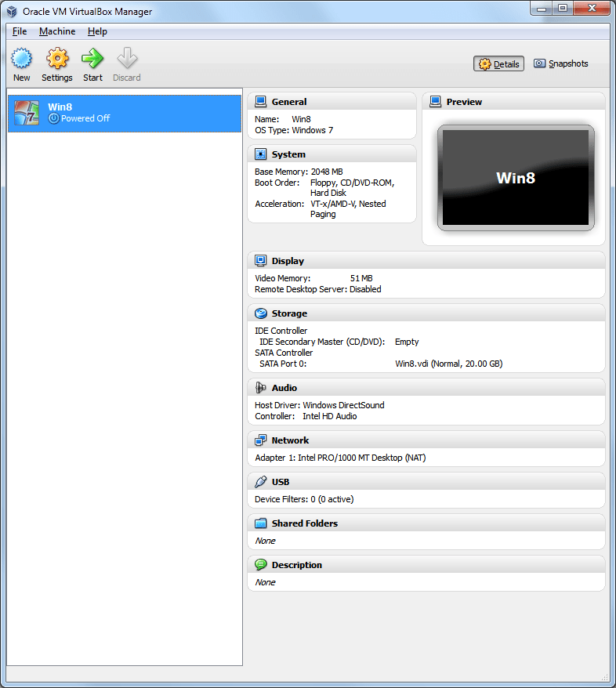Click the Network section adapters icon
The height and width of the screenshot is (688, 616).
[x=261, y=440]
